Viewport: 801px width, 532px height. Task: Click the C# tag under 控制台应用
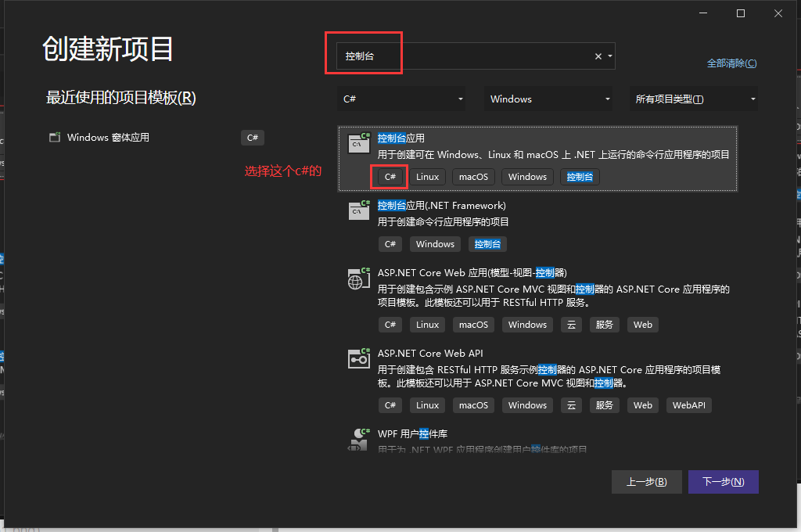tap(390, 177)
